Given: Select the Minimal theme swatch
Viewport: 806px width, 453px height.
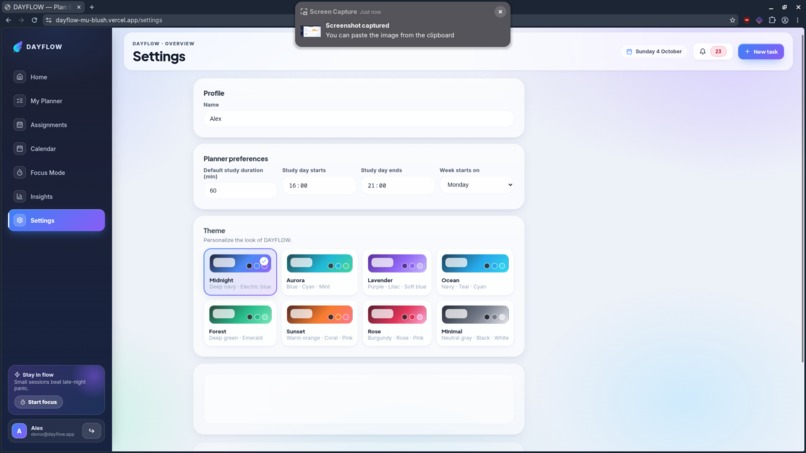Looking at the screenshot, I should click(x=475, y=323).
